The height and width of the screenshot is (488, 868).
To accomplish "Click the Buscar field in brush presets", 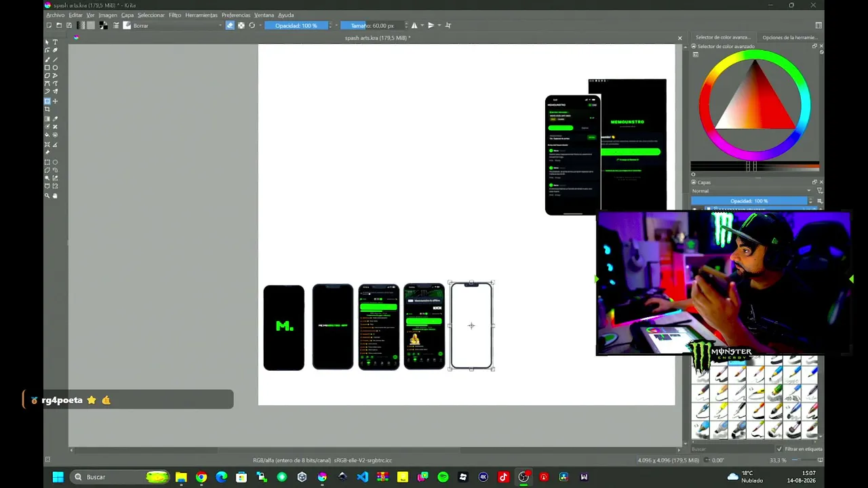I will pos(732,449).
